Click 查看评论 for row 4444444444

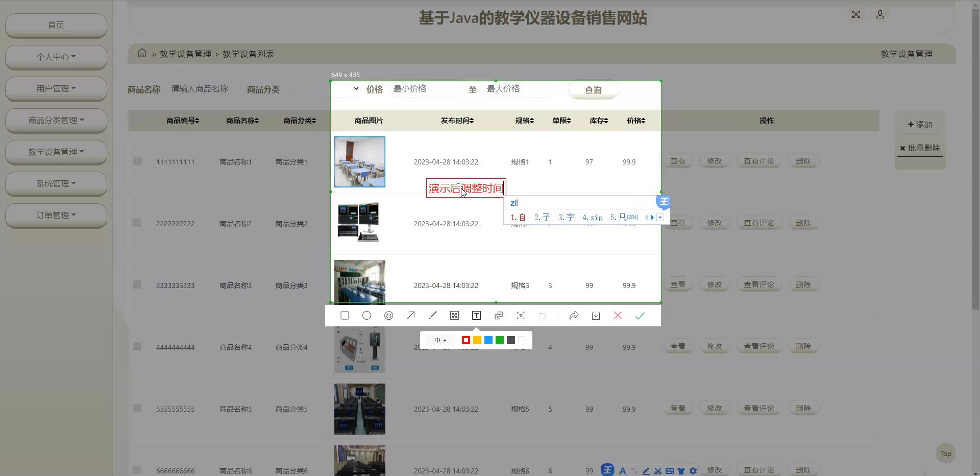click(x=759, y=346)
